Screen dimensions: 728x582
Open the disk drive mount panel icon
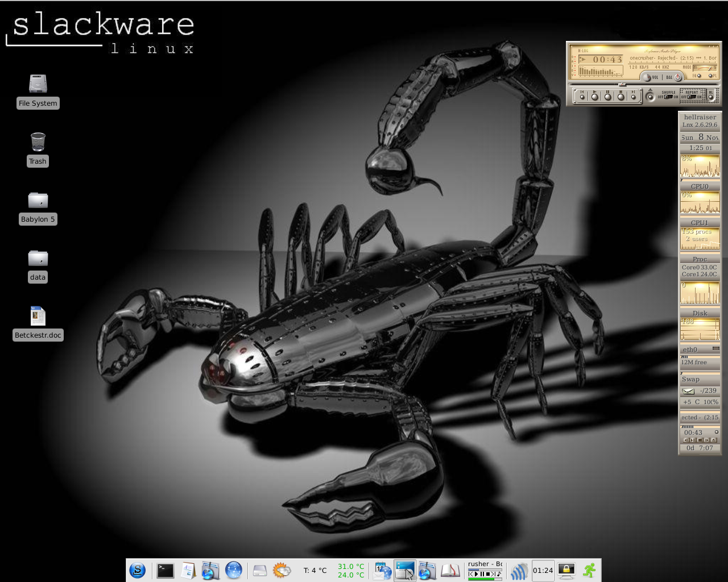click(x=259, y=570)
